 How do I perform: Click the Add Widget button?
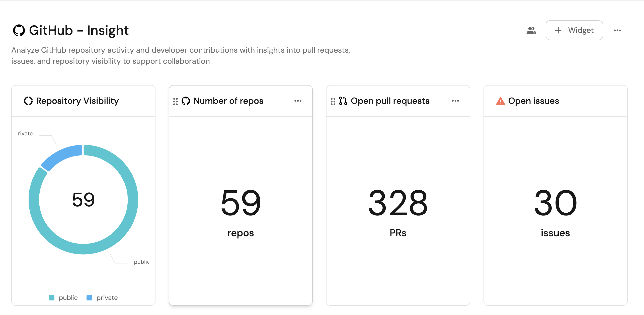point(574,30)
